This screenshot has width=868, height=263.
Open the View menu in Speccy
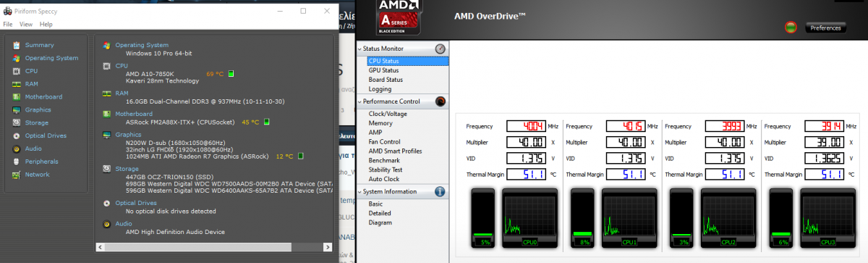(26, 24)
